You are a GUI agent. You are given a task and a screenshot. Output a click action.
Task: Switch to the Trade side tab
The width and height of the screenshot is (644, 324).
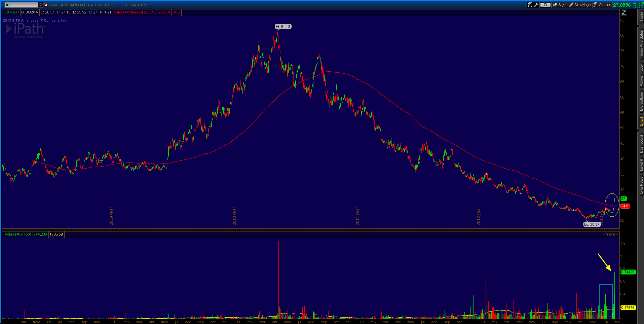tap(641, 17)
